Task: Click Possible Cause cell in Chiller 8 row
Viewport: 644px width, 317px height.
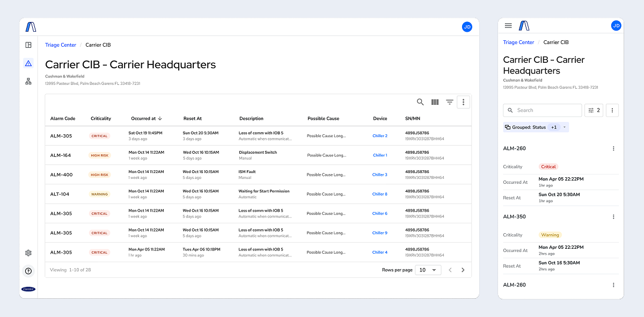Action: 326,194
